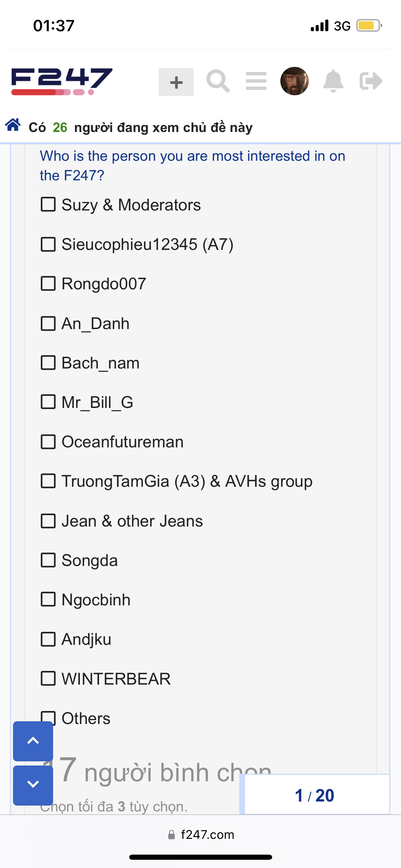Open the search magnifier icon
401x868 pixels.
pyautogui.click(x=218, y=81)
